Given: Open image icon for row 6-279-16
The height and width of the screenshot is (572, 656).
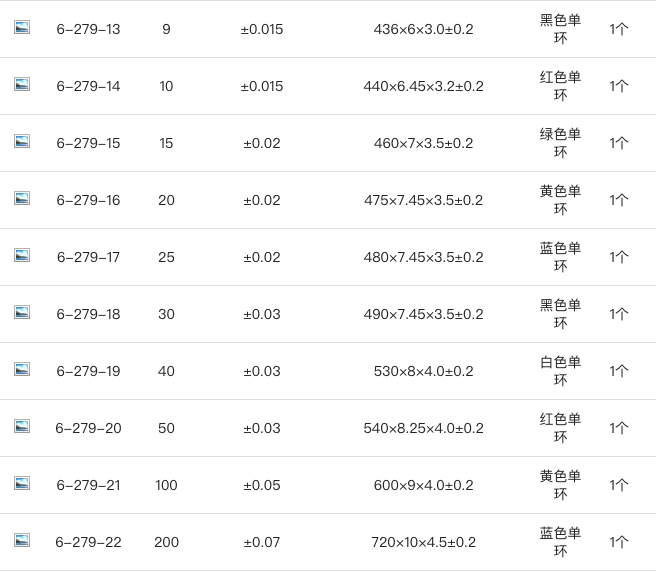Looking at the screenshot, I should [22, 198].
